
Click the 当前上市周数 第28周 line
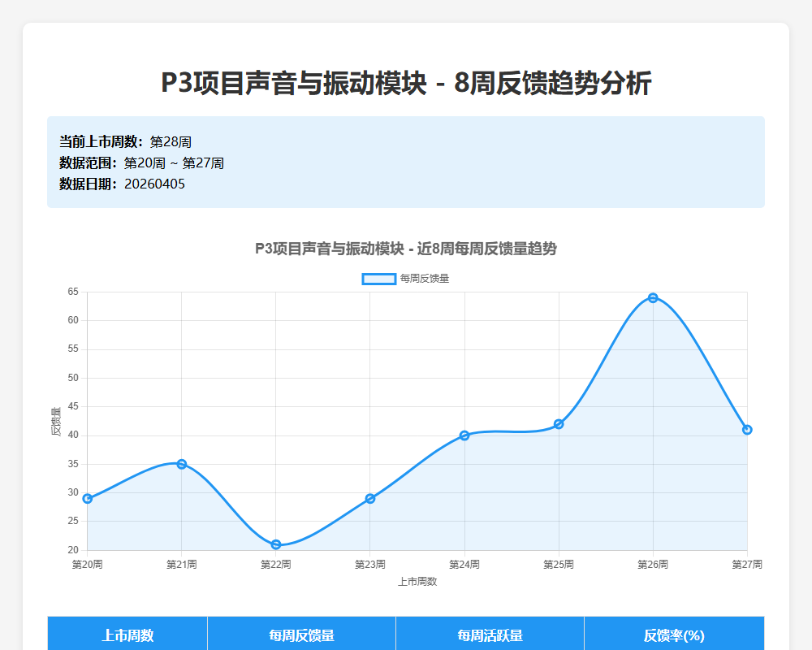(125, 141)
